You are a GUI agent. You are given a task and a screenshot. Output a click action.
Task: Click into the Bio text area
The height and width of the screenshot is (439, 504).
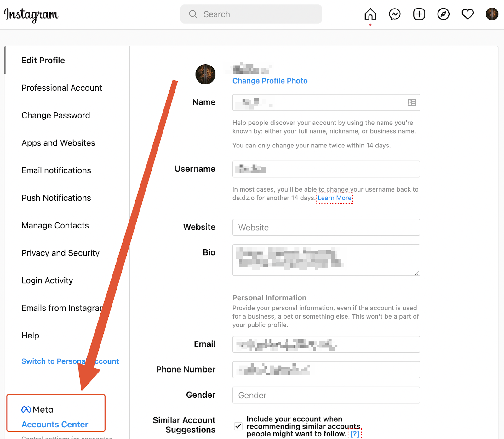(326, 260)
